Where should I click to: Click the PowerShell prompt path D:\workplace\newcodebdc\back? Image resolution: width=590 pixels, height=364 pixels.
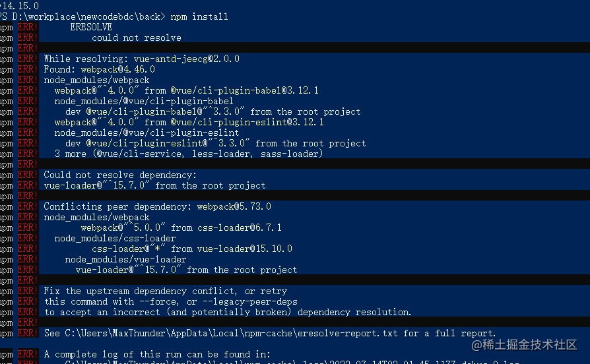coord(86,16)
